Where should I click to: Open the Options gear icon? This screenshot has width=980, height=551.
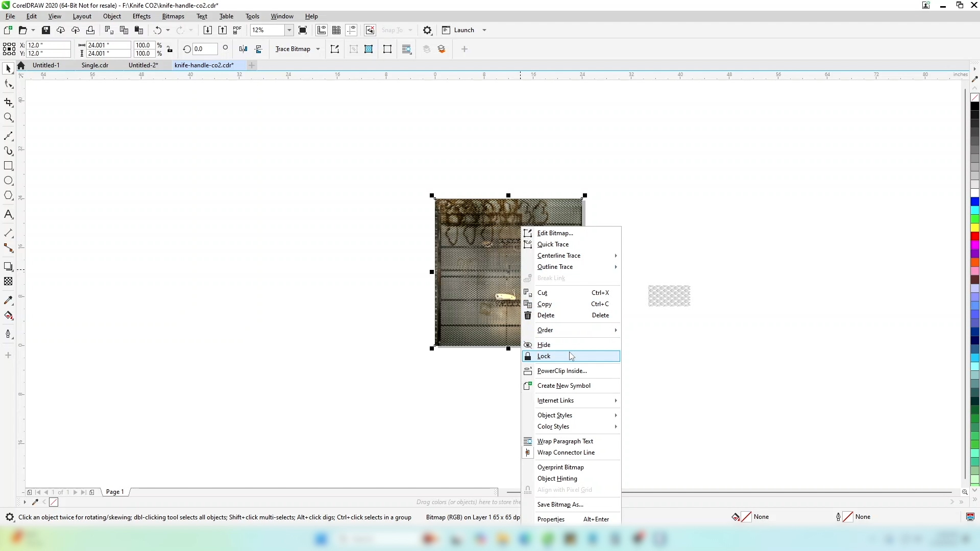[x=428, y=30]
